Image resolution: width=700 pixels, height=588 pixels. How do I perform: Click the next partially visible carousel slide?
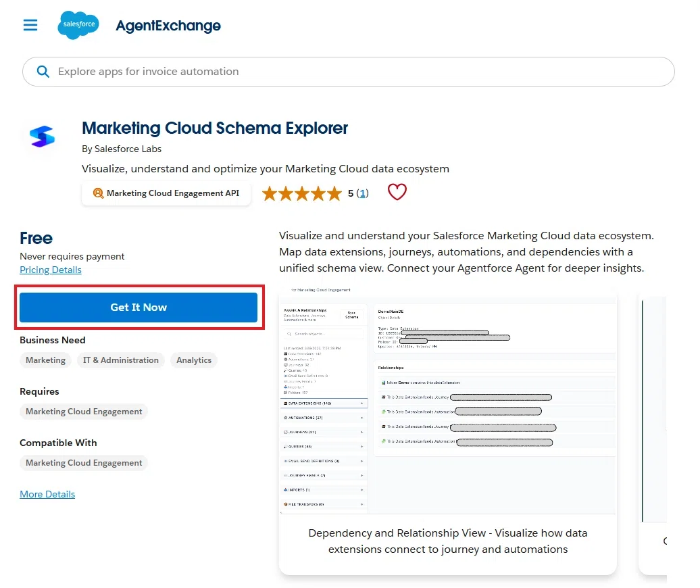[653, 428]
